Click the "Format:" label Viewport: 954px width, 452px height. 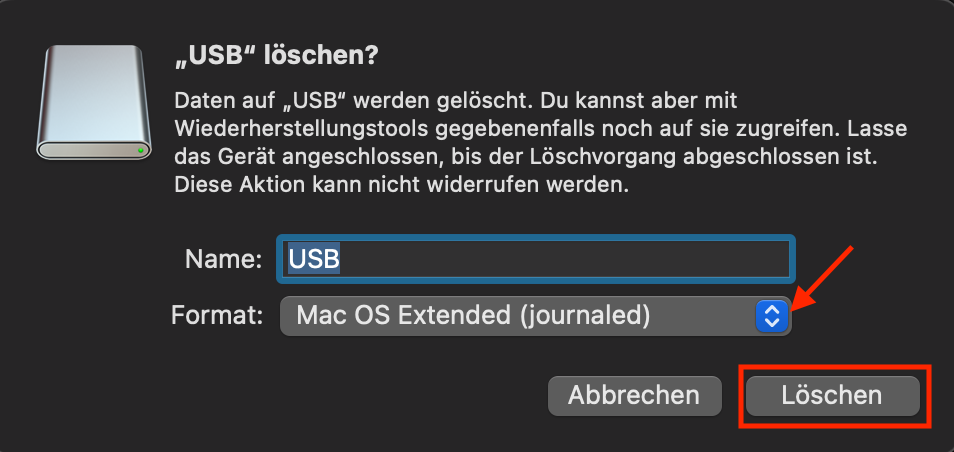click(x=217, y=317)
